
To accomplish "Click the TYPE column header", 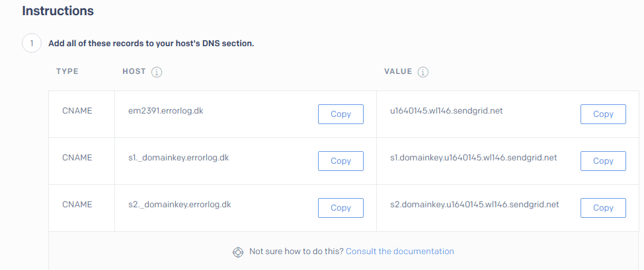I will point(67,71).
